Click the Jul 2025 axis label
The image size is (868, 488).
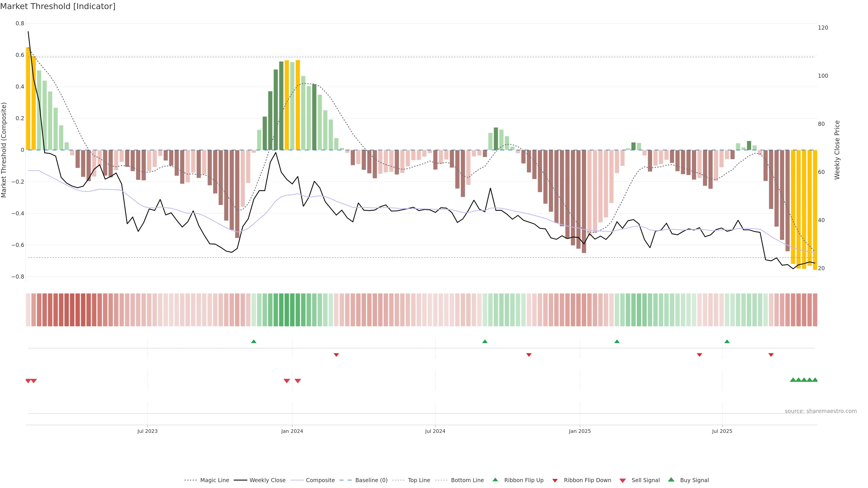[722, 431]
